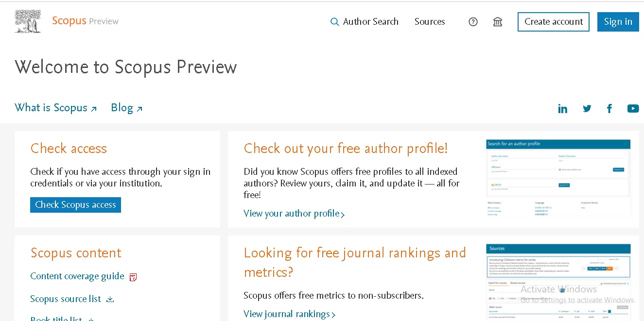Screen dimensions: 644x321
Task: Click the PDF icon beside Content coverage guide
Action: pos(133,277)
